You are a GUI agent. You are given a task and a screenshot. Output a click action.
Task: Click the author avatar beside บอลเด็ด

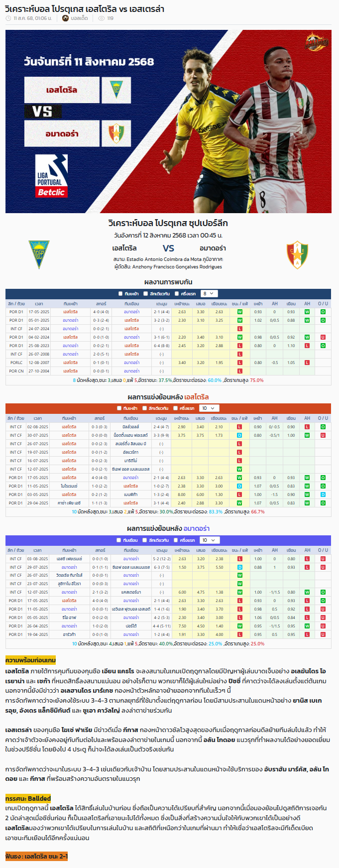[x=66, y=18]
